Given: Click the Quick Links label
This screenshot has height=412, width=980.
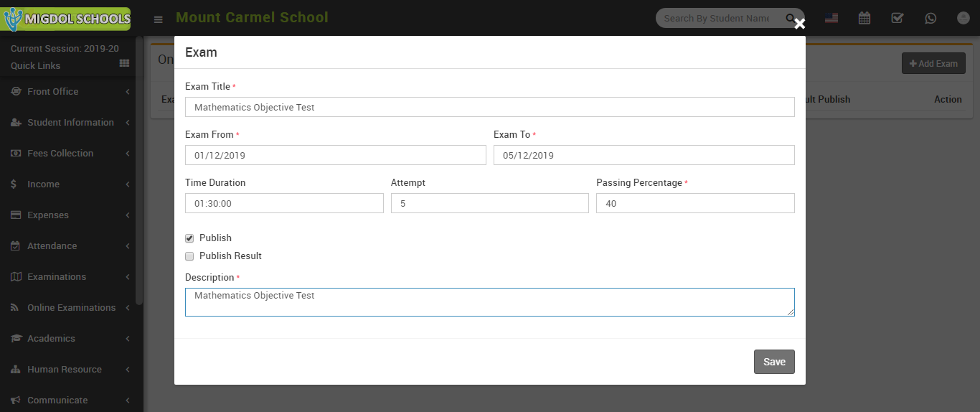Looking at the screenshot, I should (x=35, y=65).
